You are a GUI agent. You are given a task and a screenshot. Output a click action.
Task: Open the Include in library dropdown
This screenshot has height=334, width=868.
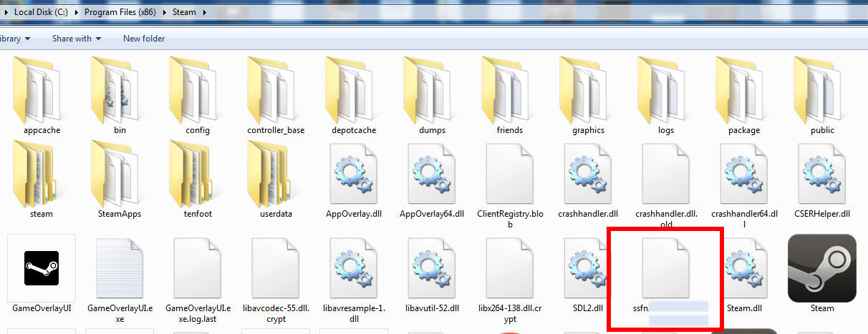(x=15, y=39)
